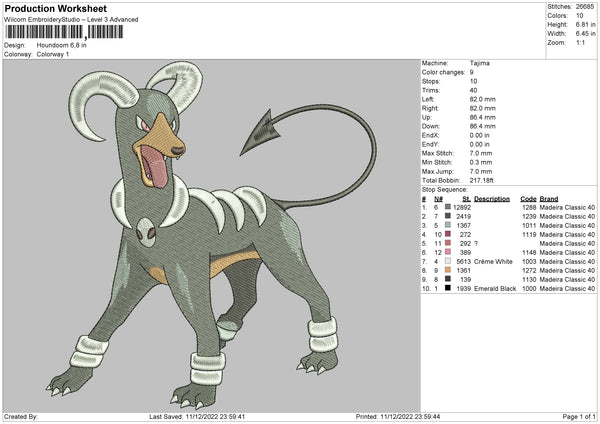Select 'Wilcom EmbroideryStudio – Level 3 Advanced' text

71,20
